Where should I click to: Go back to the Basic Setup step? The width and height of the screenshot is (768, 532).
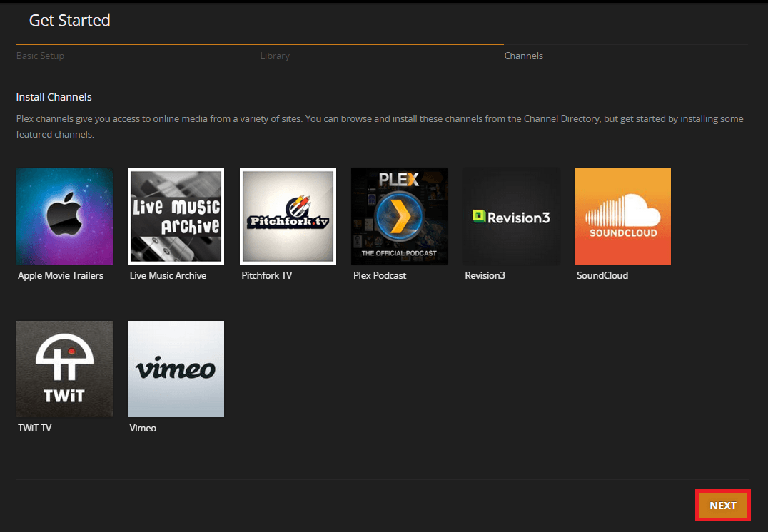(40, 56)
